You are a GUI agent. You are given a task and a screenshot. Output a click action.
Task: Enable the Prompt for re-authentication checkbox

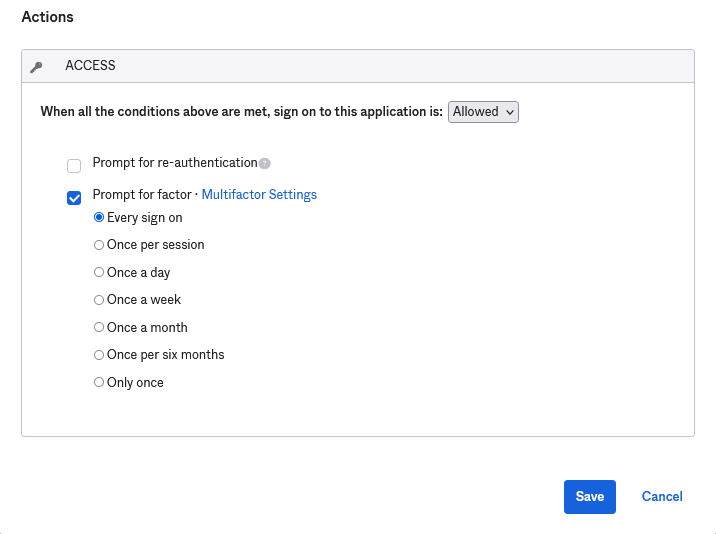[74, 166]
